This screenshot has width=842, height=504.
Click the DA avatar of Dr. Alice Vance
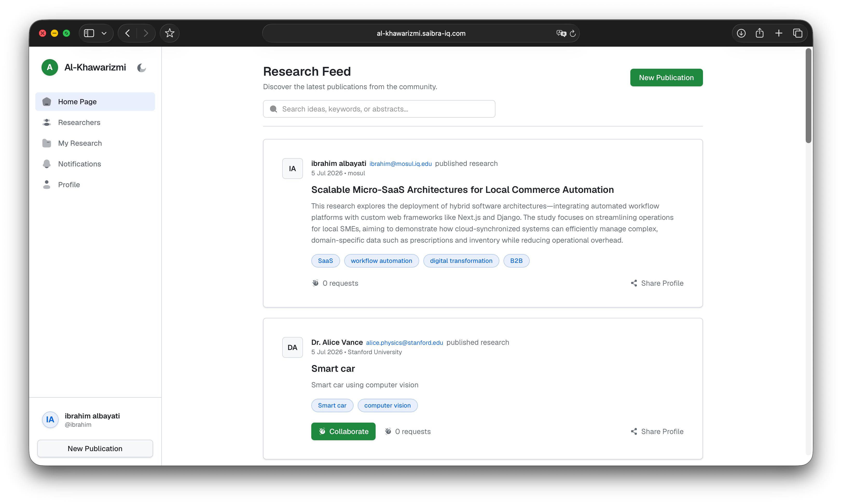pyautogui.click(x=292, y=347)
